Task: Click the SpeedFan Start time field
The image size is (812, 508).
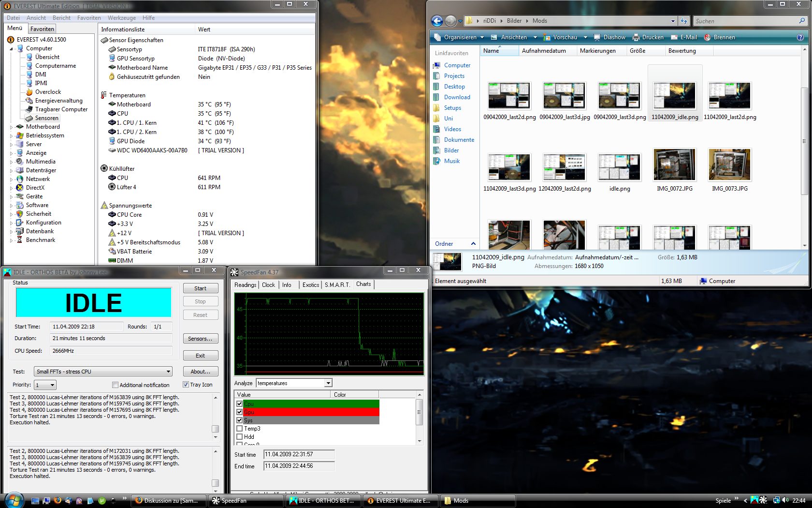Action: point(299,454)
